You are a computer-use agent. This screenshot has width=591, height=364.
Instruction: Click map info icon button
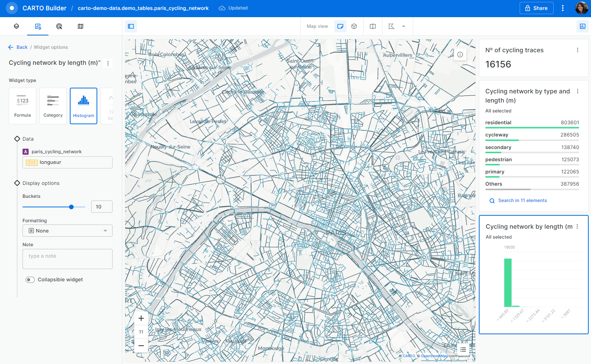pos(460,55)
